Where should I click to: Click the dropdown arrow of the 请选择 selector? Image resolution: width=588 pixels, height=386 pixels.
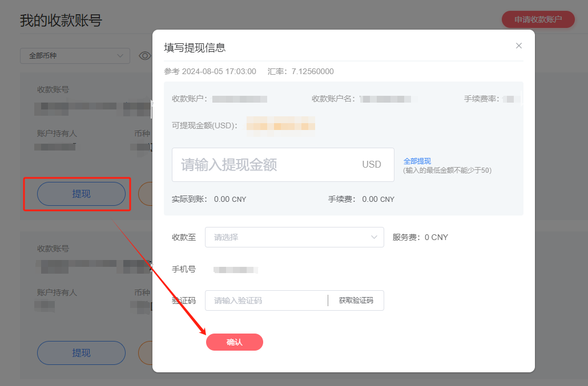[374, 237]
